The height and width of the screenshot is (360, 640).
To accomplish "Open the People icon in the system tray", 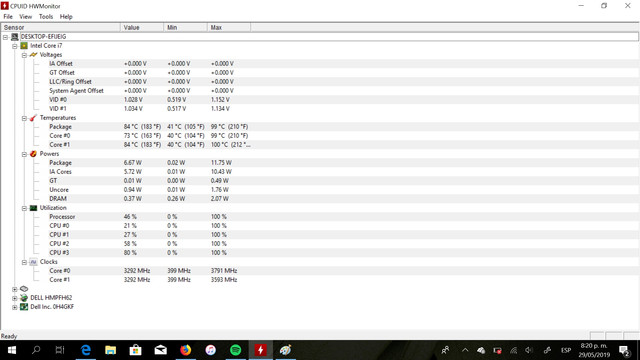I will click(x=445, y=350).
